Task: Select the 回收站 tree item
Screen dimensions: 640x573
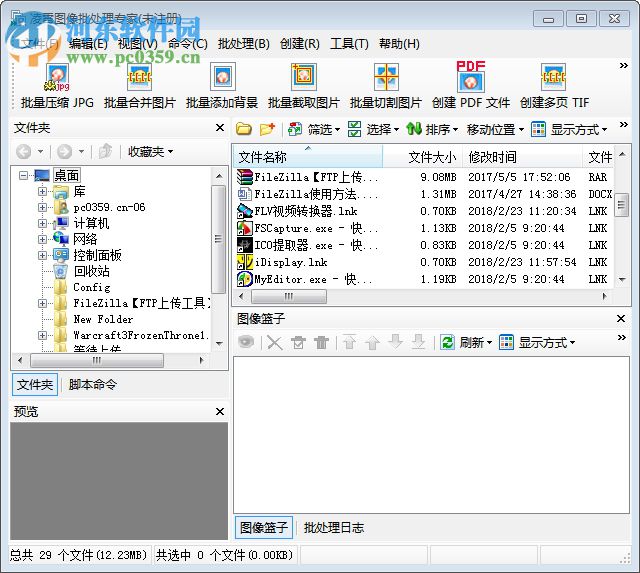Action: click(x=91, y=271)
